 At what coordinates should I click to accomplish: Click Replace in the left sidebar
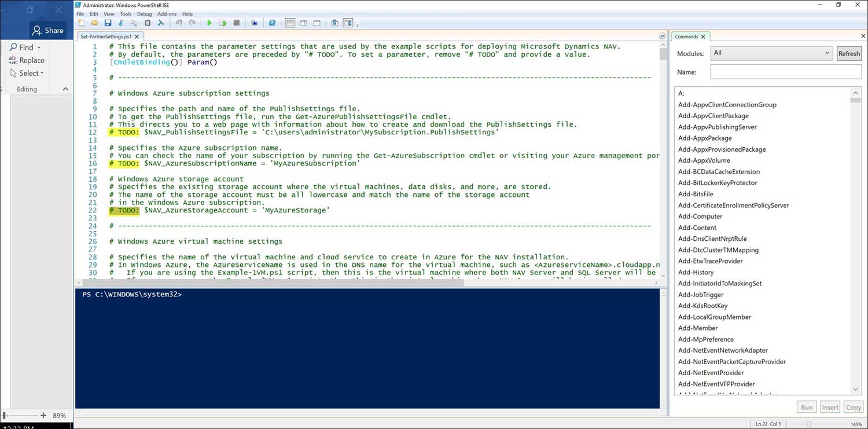coord(30,60)
